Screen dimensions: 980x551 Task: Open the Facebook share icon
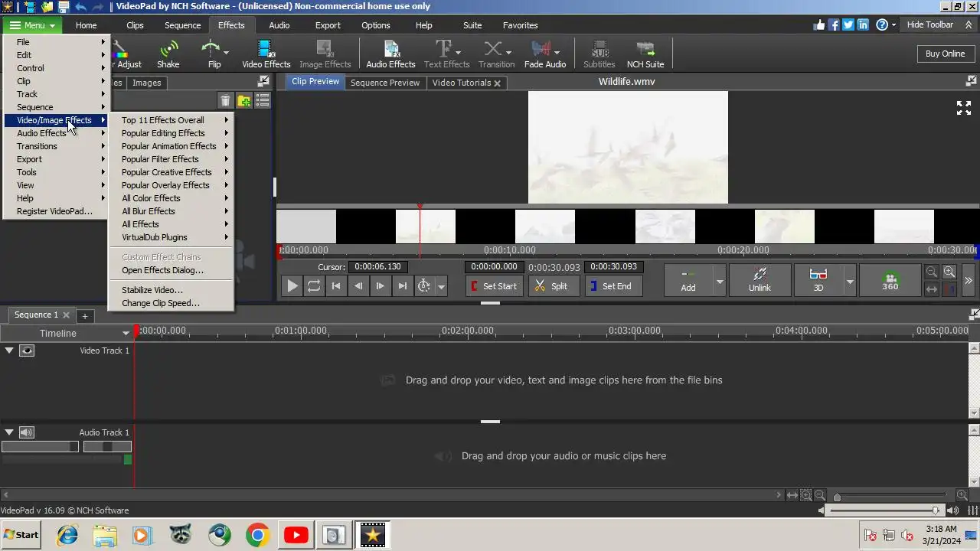click(835, 24)
